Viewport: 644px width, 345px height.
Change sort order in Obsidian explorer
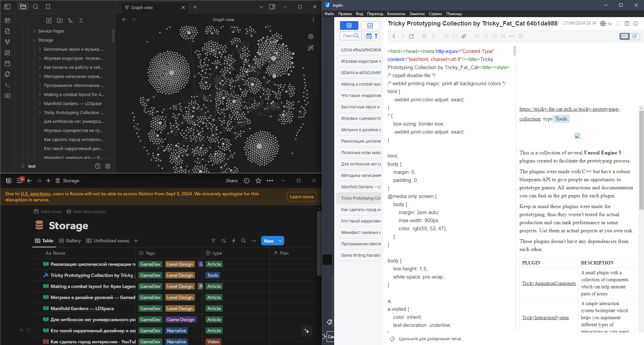70,20
